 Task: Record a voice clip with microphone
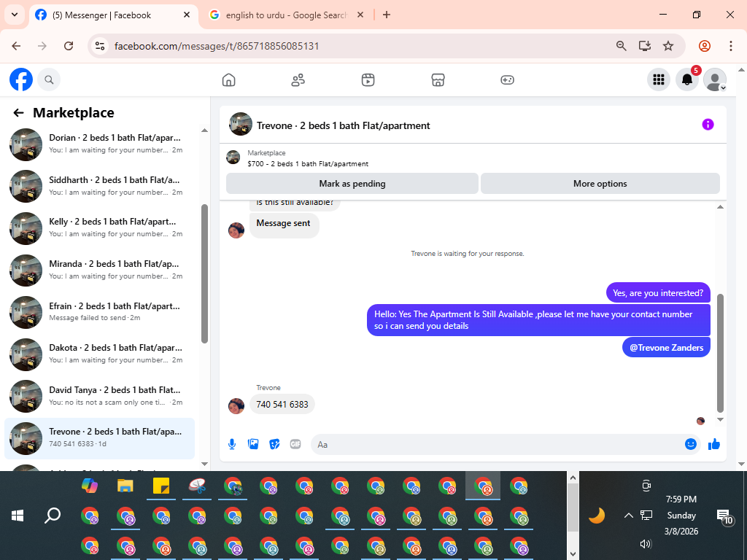[232, 444]
